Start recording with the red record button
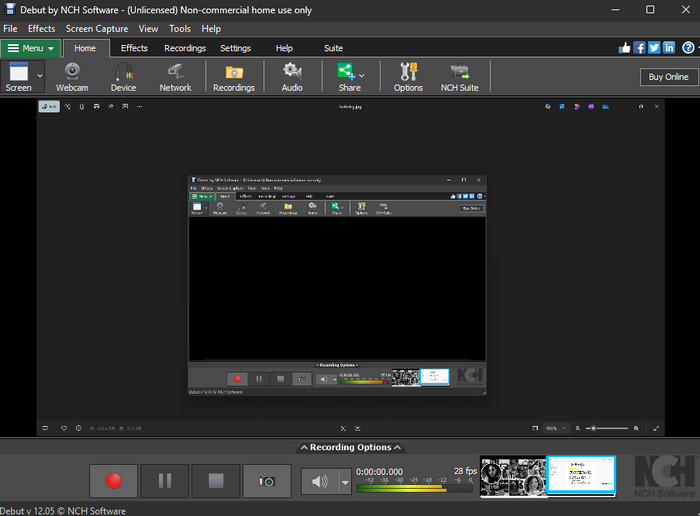The image size is (700, 516). click(x=113, y=481)
